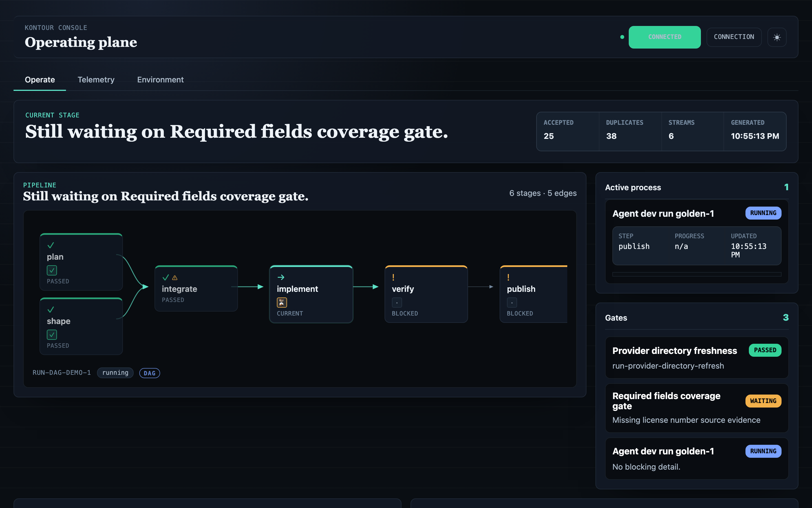Select the publish stage node
Screen dimensions: 812x508
click(533, 294)
